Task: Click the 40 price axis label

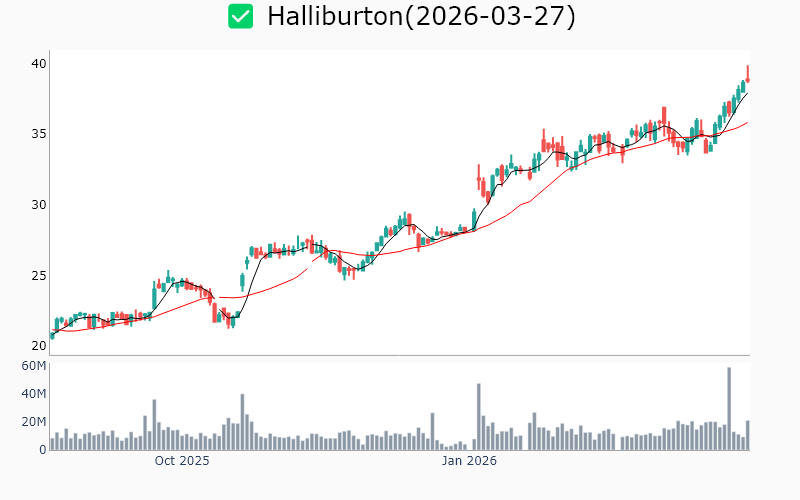Action: coord(38,64)
